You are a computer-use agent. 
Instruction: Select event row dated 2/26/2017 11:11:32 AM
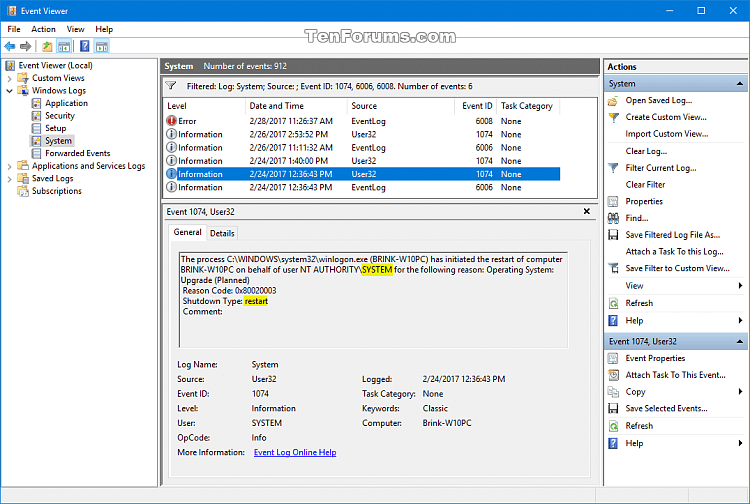[x=362, y=148]
